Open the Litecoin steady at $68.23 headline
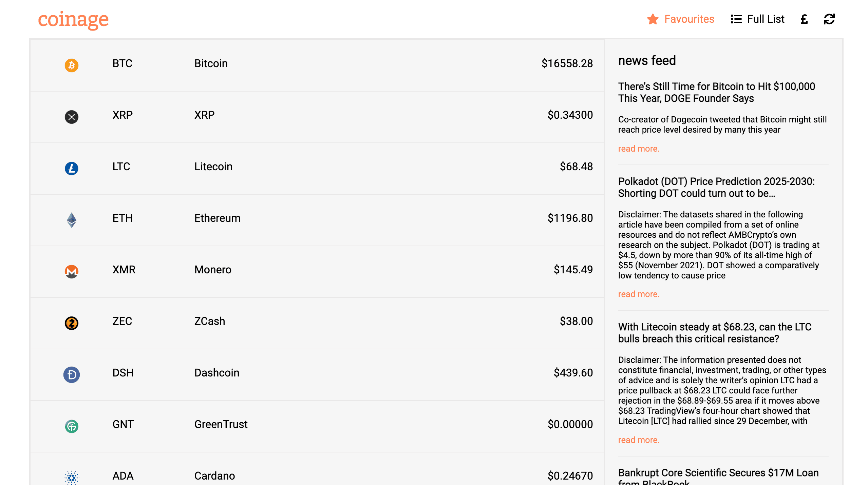Screen dimensions: 868x485 [715, 333]
